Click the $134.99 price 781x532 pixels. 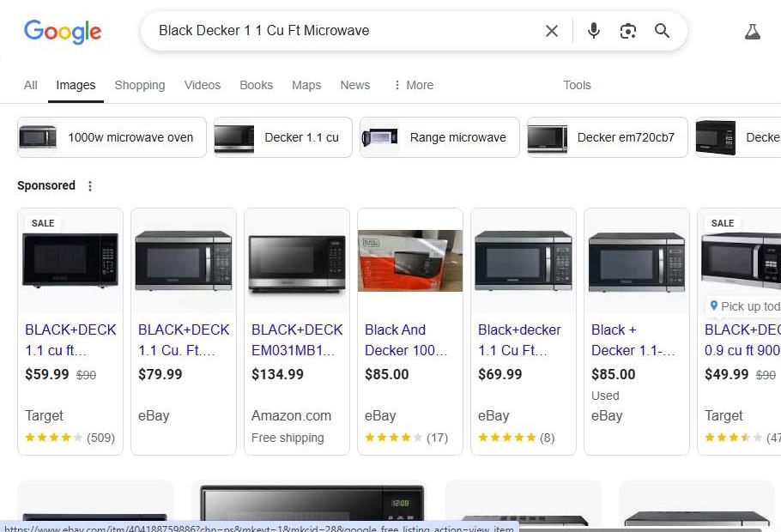point(277,374)
